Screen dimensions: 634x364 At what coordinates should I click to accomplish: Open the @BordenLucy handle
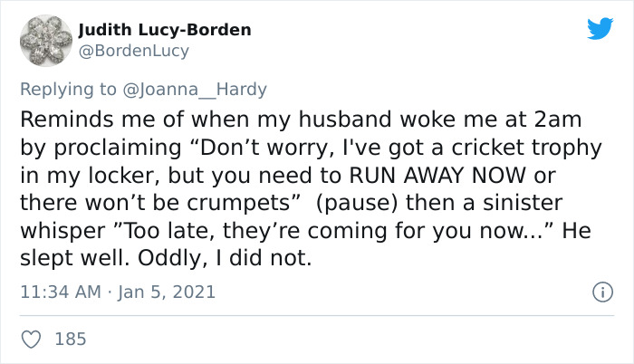(x=133, y=52)
